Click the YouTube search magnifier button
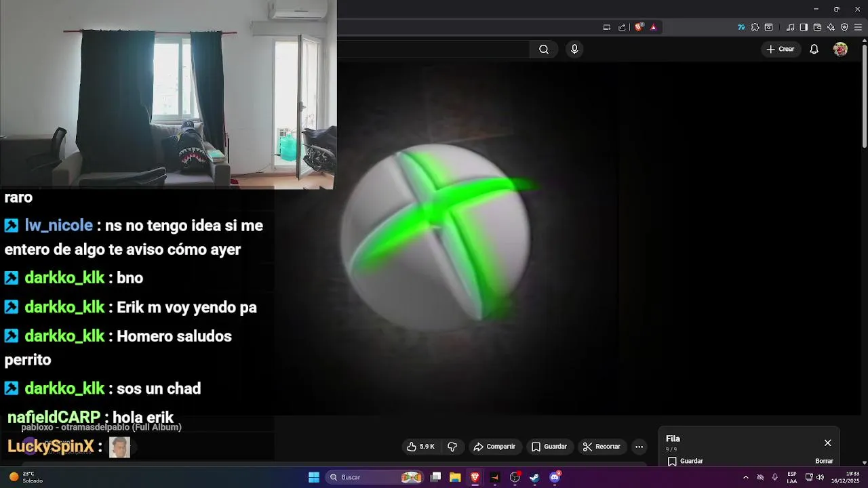This screenshot has width=868, height=488. (x=544, y=49)
